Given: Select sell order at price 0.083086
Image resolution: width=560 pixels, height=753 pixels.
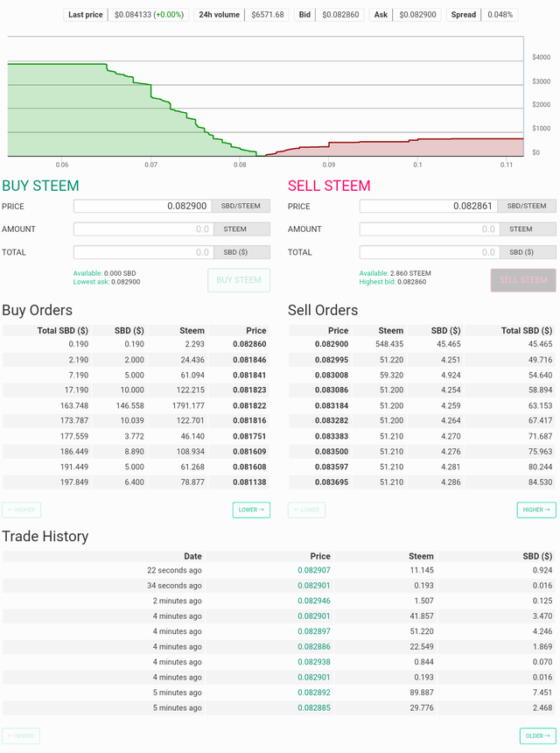Looking at the screenshot, I should (423, 390).
